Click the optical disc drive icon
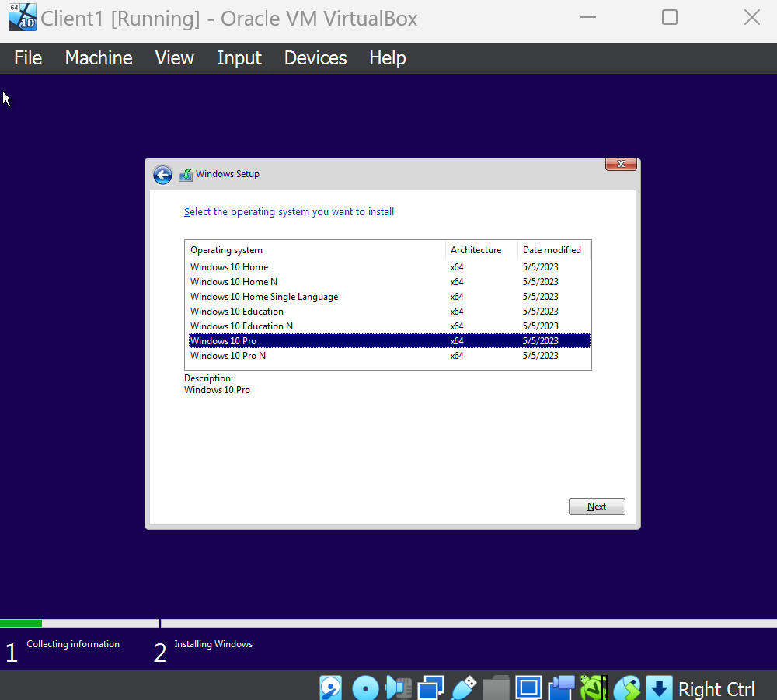 coord(365,688)
